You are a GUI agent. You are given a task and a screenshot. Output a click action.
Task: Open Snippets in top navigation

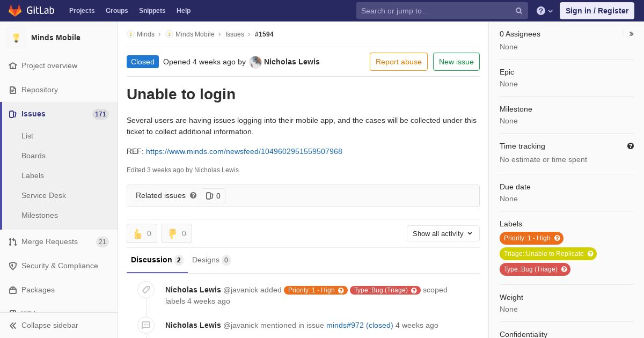pyautogui.click(x=152, y=11)
